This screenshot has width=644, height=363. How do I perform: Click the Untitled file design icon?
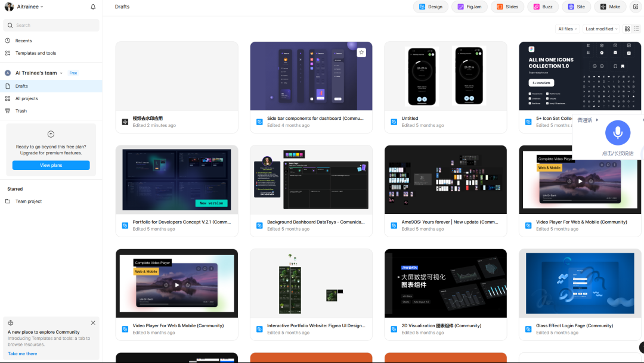point(394,122)
